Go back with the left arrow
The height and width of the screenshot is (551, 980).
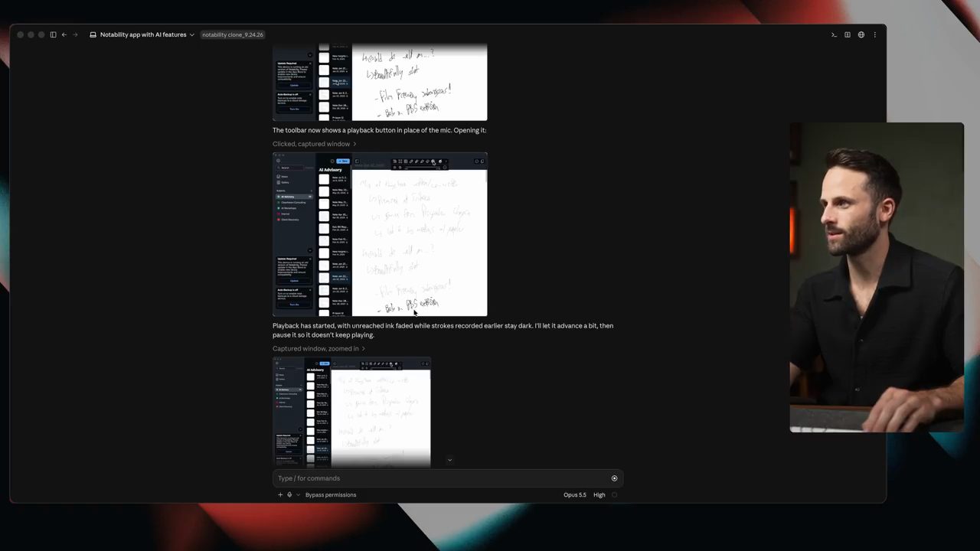click(64, 34)
